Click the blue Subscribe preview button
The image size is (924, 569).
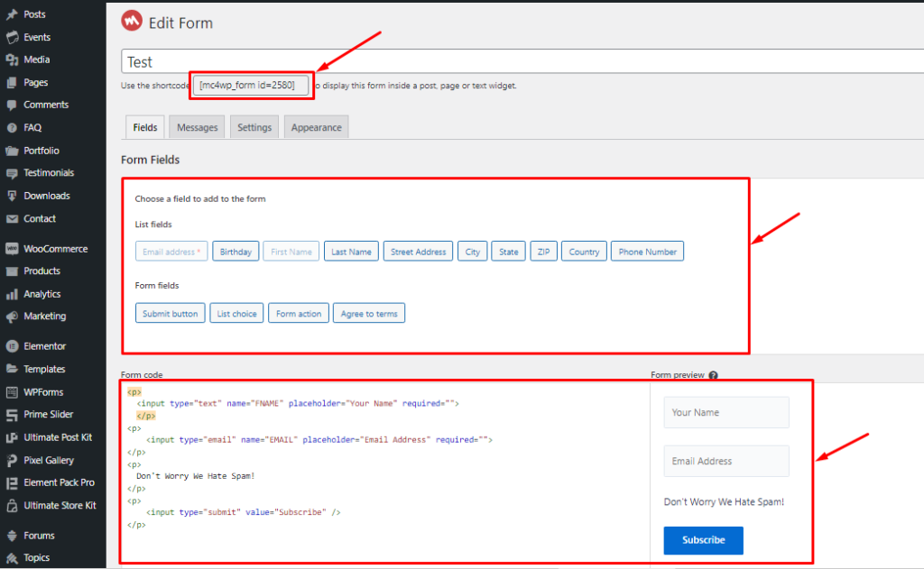[703, 540]
